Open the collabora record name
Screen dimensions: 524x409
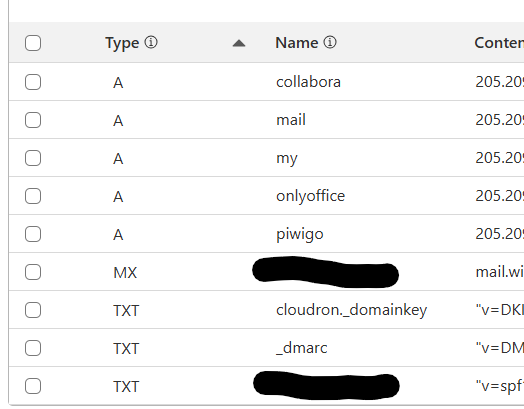pyautogui.click(x=308, y=82)
